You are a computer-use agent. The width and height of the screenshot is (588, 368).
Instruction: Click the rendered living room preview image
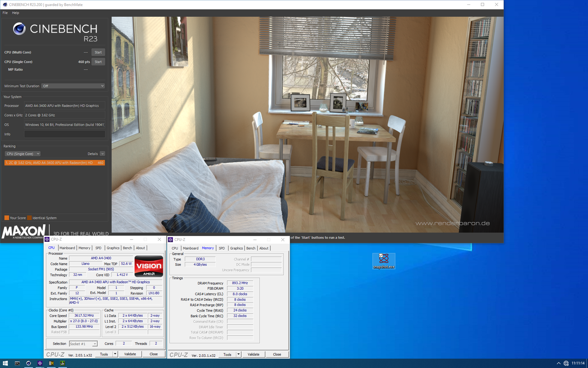click(x=307, y=125)
